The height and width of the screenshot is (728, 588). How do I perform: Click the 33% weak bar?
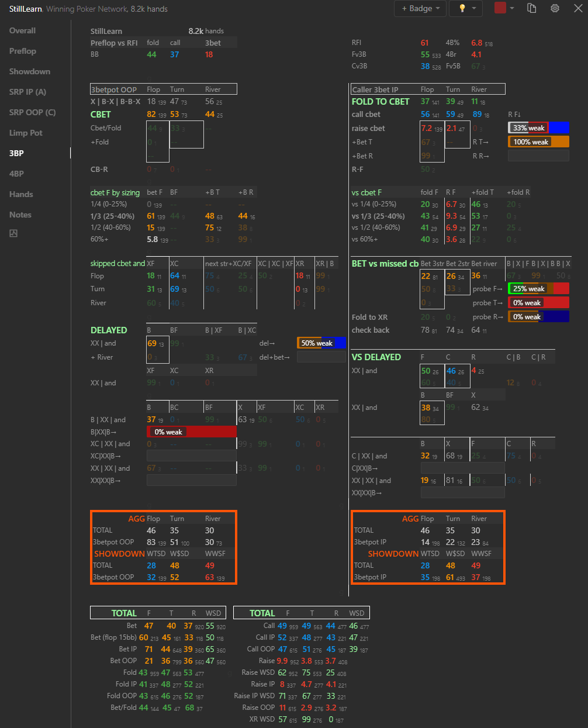[x=538, y=127]
